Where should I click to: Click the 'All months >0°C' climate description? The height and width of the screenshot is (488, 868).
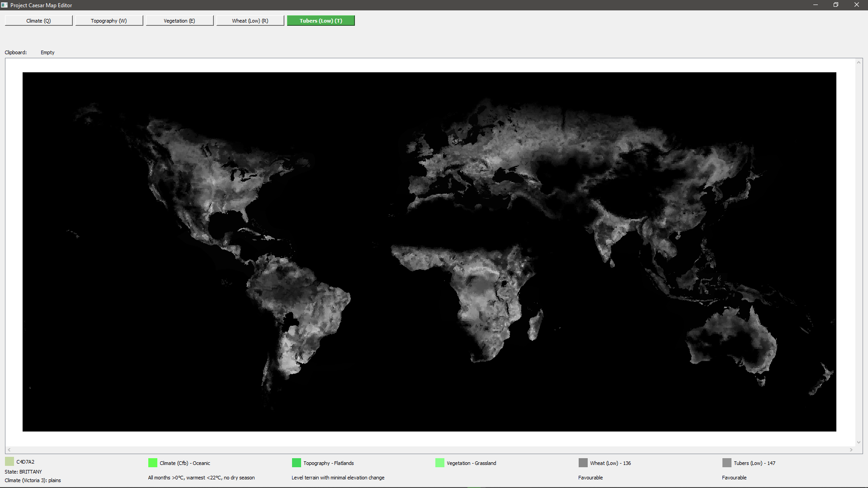(x=202, y=478)
